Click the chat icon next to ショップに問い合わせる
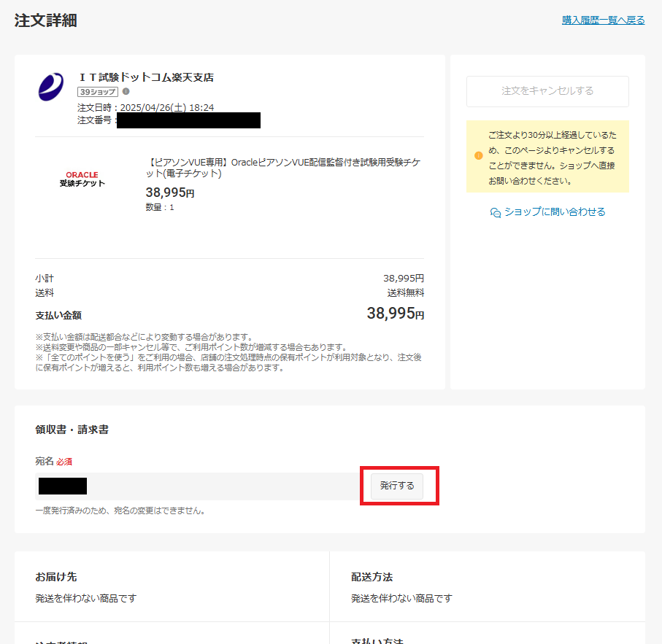 (496, 212)
